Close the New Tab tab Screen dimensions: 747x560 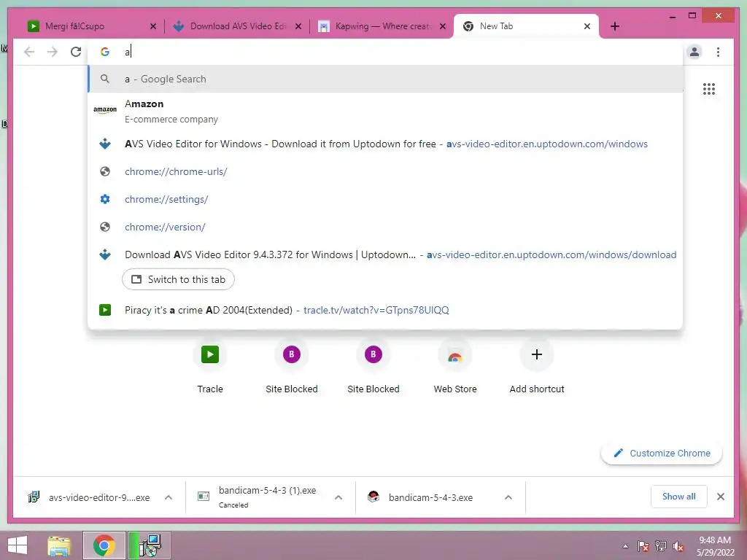point(587,26)
